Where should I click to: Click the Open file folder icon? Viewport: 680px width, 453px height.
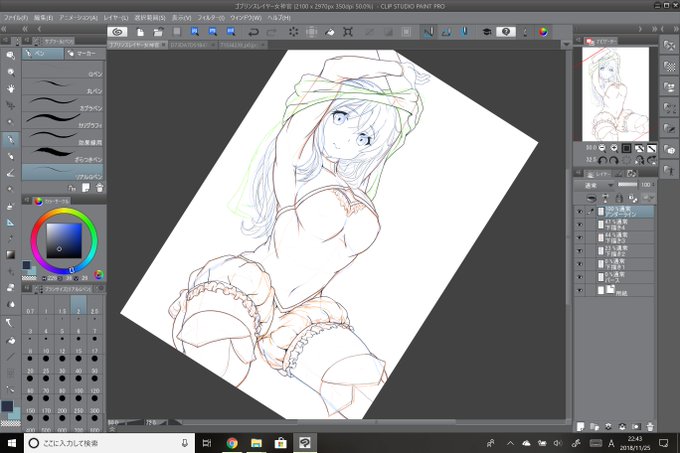pos(158,32)
